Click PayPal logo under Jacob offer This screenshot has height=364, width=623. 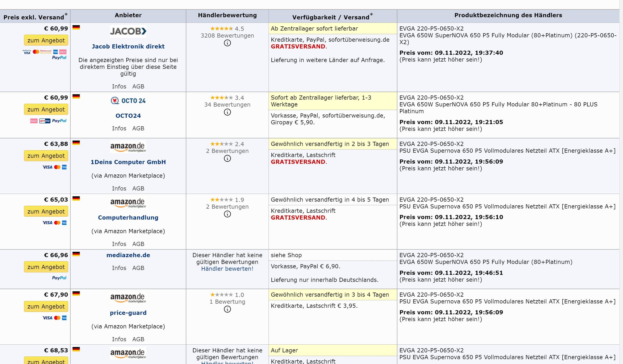(59, 58)
